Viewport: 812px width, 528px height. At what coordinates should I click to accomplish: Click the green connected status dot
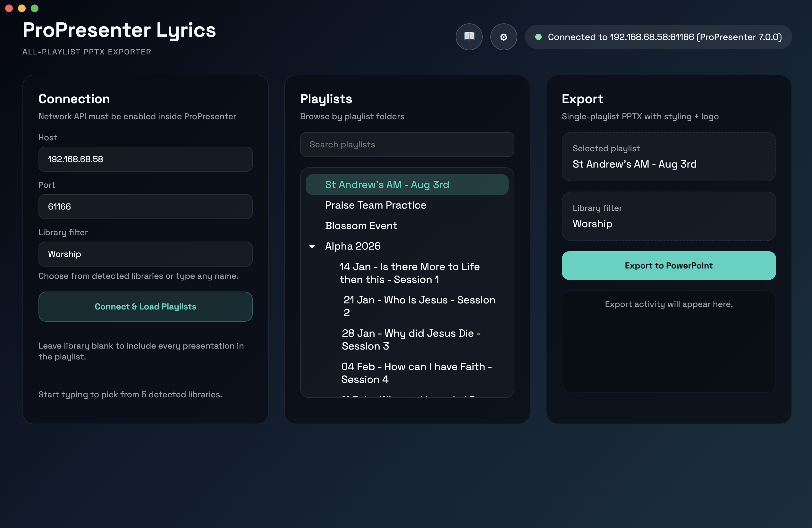point(539,37)
